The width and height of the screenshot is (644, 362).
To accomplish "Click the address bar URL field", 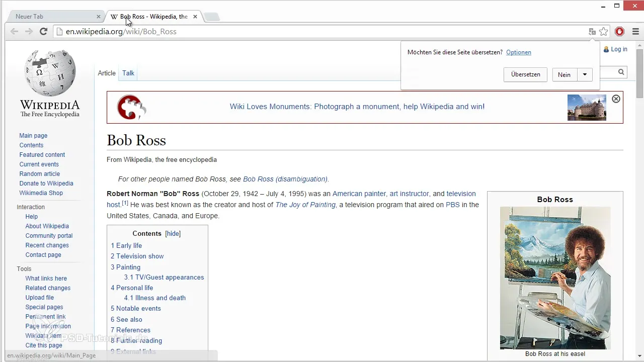I will 322,32.
